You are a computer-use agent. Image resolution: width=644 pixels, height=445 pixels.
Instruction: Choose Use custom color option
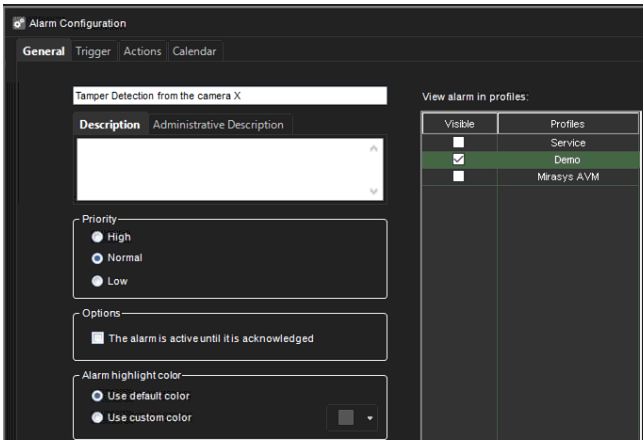(97, 417)
